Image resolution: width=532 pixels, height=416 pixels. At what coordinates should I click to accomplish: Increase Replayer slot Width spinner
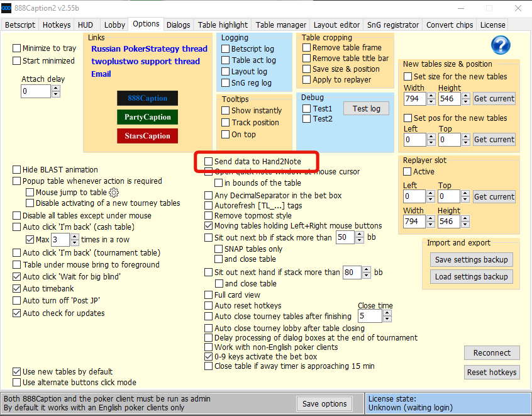click(431, 218)
